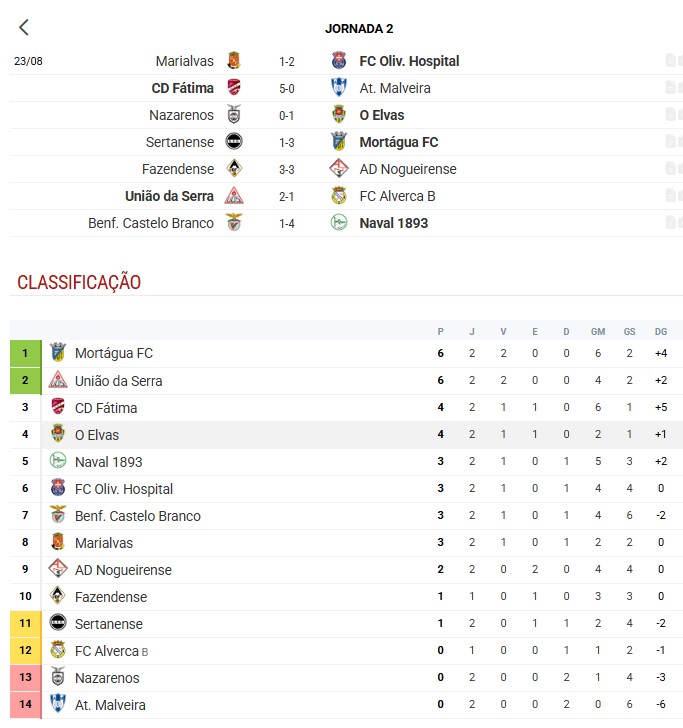Viewport: 683px width, 728px height.
Task: Click Nazarenos team name in results
Action: click(182, 115)
